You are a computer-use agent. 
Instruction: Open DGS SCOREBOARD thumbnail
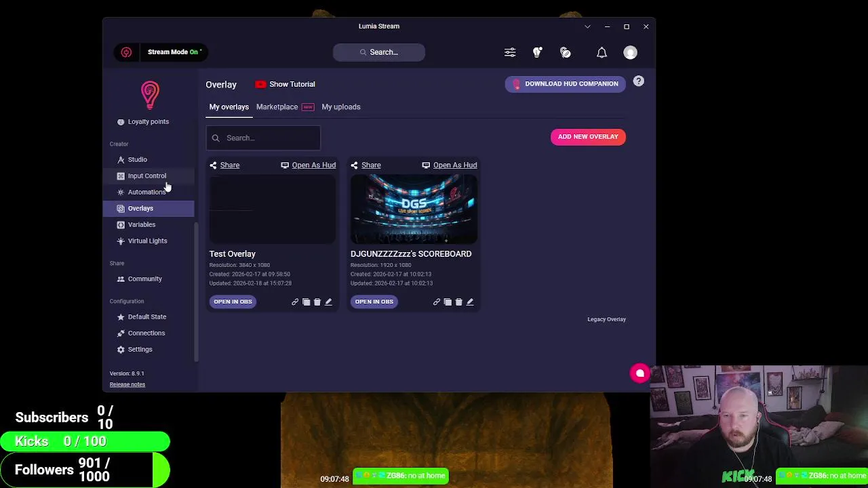(x=414, y=209)
